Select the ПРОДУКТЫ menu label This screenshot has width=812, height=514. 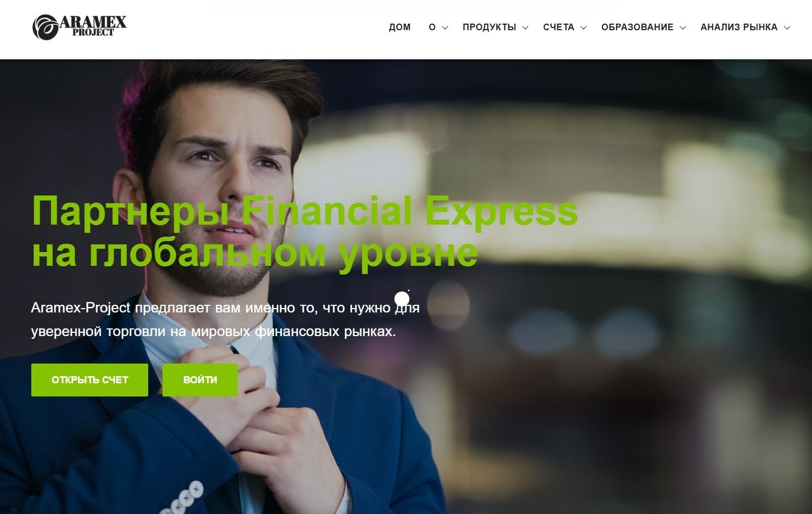pos(489,27)
